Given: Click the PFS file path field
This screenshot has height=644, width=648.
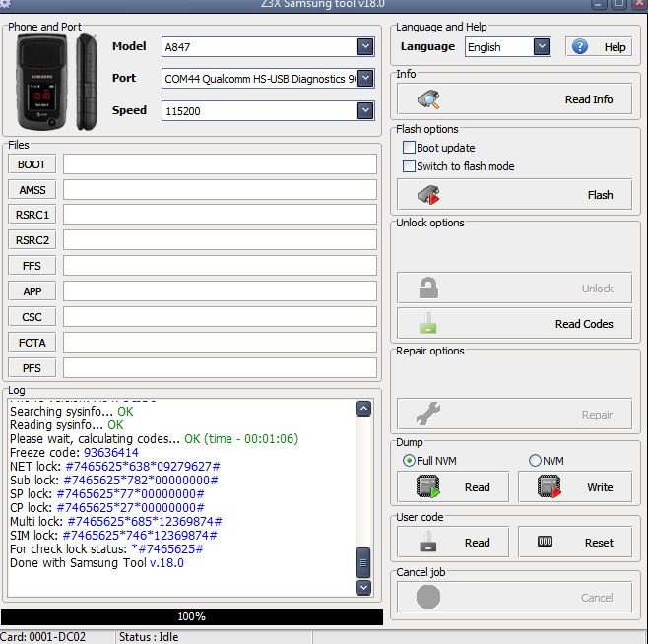Looking at the screenshot, I should tap(220, 368).
